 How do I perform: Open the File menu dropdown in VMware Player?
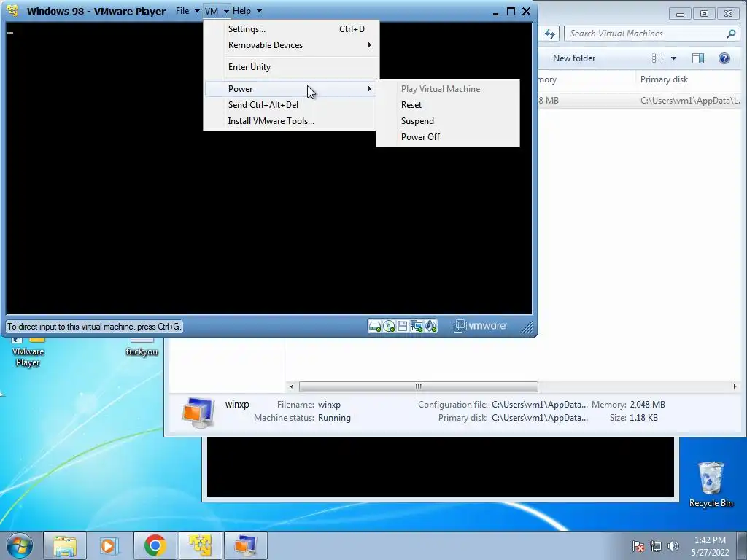(x=187, y=11)
